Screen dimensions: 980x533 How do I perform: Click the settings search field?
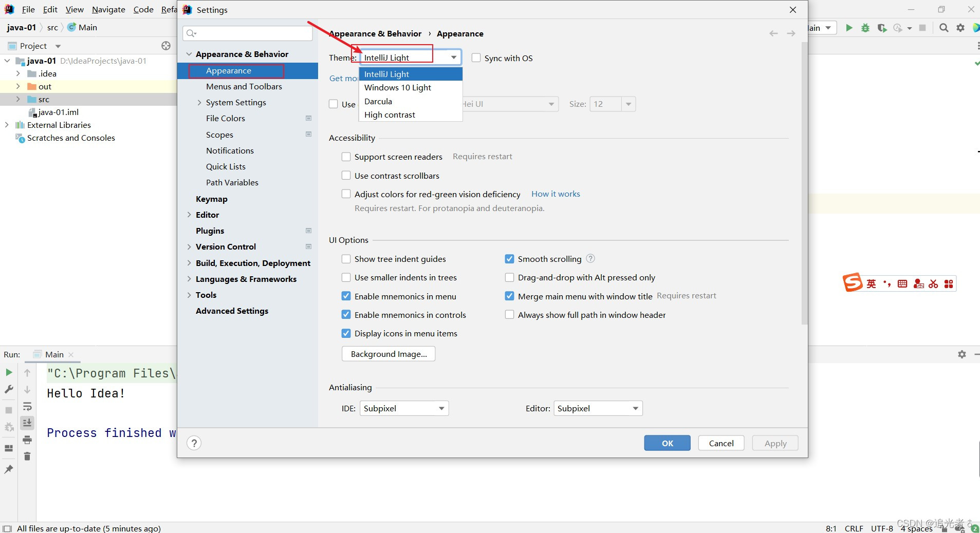pos(248,33)
